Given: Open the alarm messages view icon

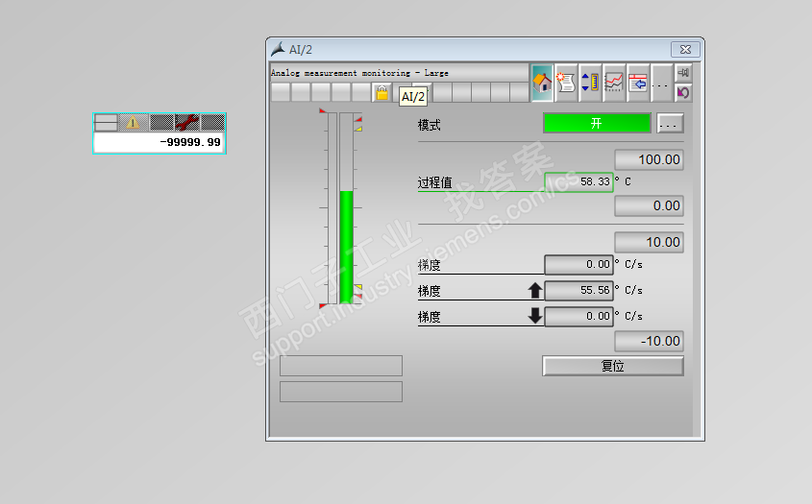Looking at the screenshot, I should 566,83.
